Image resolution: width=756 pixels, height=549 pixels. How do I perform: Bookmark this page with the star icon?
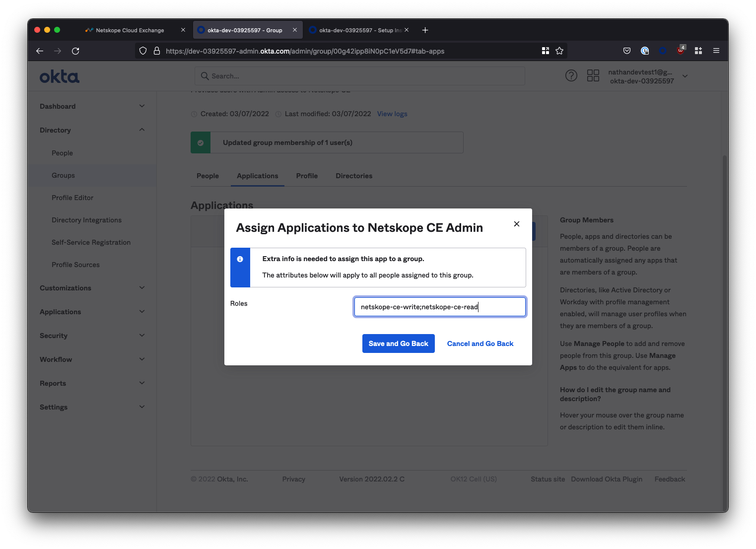point(559,51)
